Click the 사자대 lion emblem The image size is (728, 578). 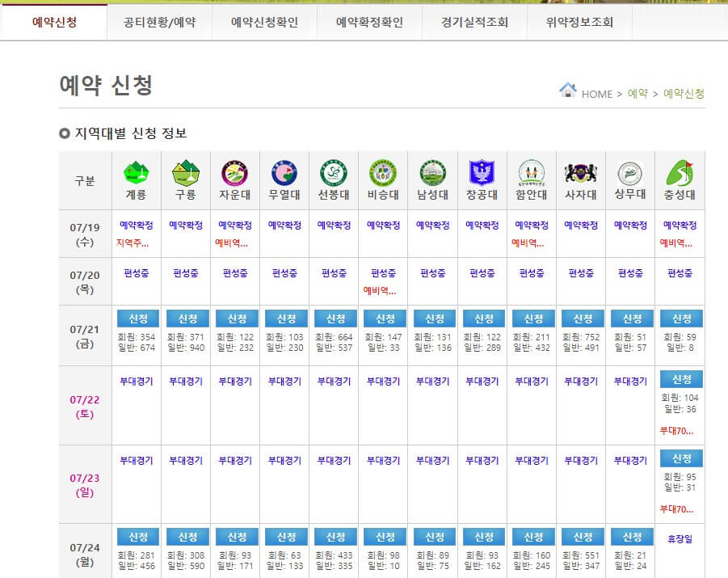tap(581, 171)
